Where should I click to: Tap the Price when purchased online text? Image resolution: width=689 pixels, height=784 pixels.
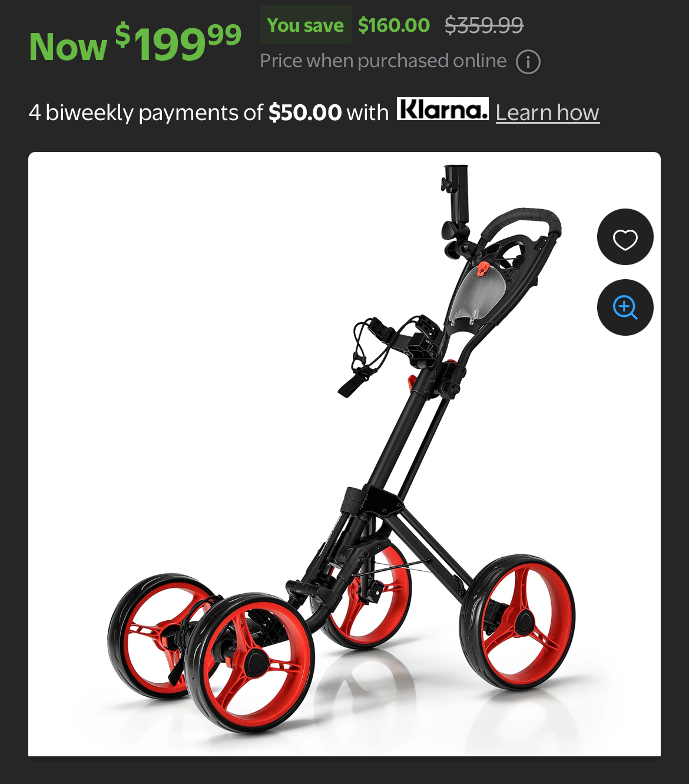383,61
